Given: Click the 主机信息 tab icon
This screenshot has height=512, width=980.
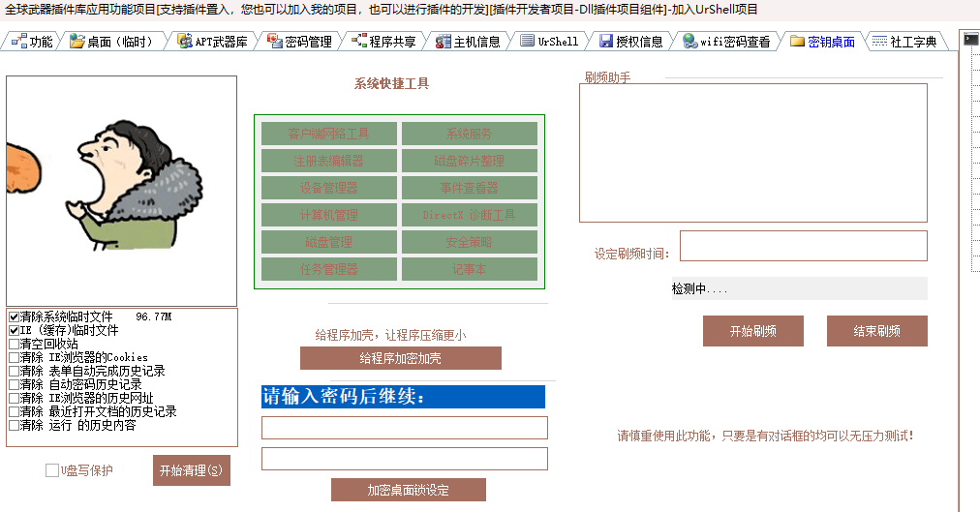Looking at the screenshot, I should tap(444, 42).
